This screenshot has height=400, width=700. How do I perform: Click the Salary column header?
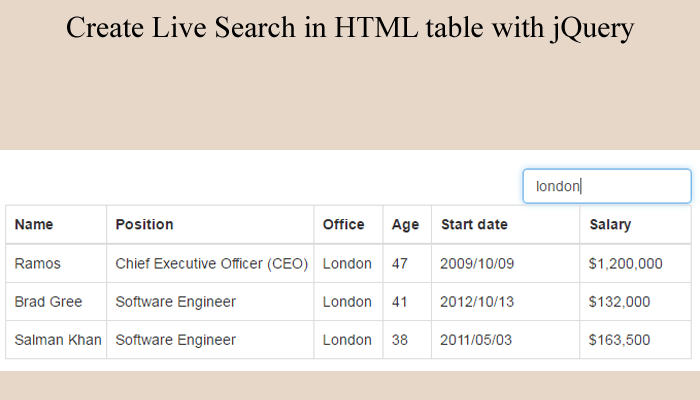610,225
